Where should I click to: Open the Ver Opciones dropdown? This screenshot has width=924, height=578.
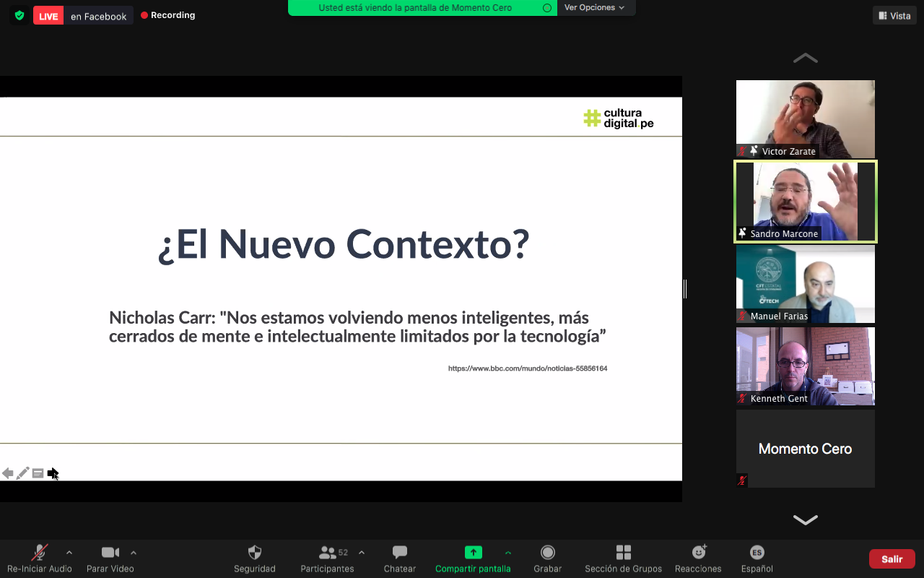tap(594, 8)
